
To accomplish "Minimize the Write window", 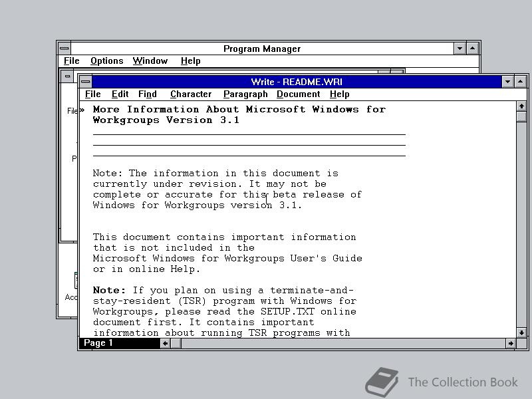I will click(x=507, y=81).
